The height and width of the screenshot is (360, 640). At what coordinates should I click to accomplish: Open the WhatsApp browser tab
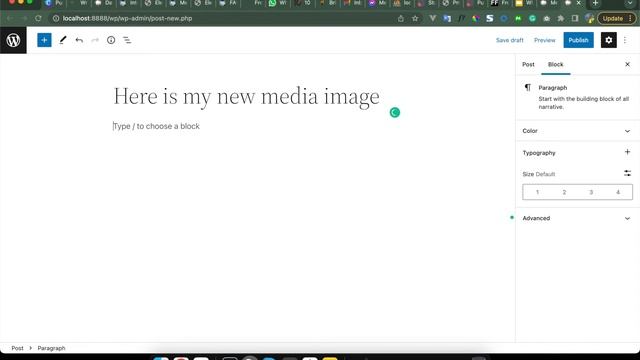(x=278, y=3)
